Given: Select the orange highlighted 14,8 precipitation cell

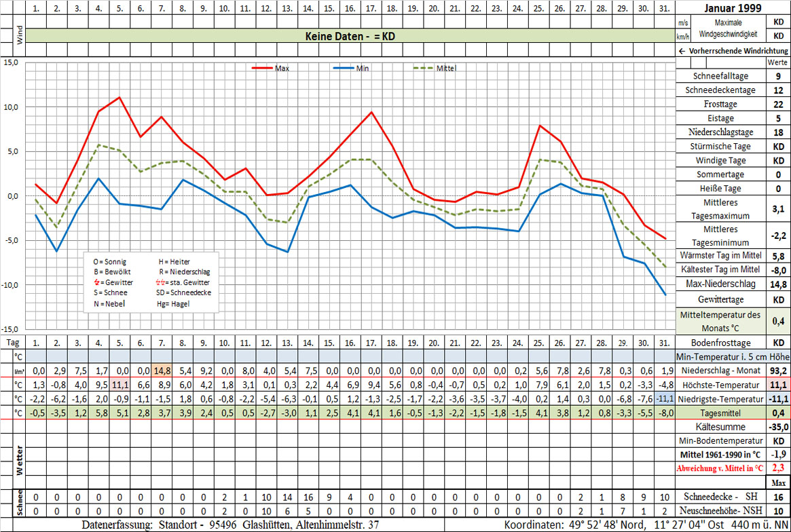Looking at the screenshot, I should (161, 370).
